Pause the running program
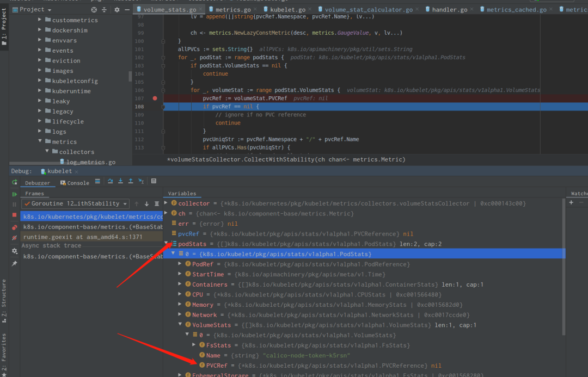This screenshot has width=588, height=377. 15,205
